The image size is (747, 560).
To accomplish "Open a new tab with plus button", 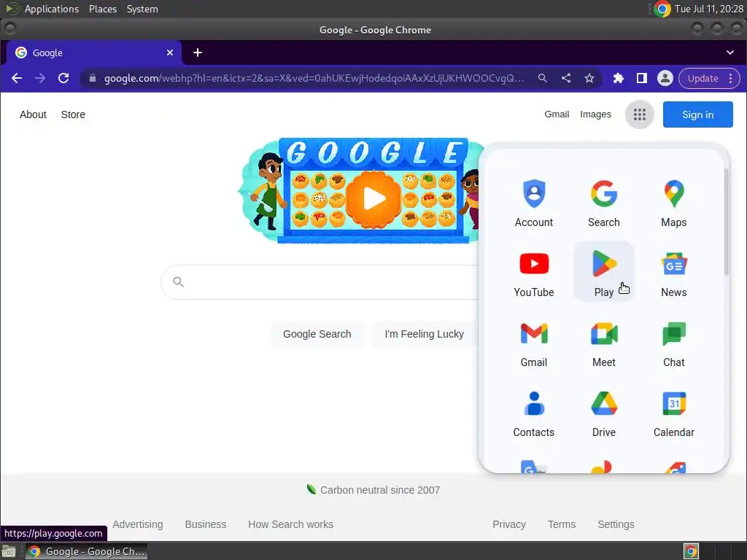I will (x=197, y=52).
